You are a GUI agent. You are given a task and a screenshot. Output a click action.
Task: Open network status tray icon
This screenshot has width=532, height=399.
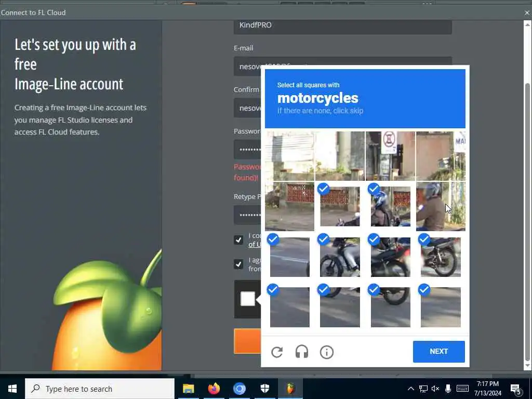pos(423,389)
